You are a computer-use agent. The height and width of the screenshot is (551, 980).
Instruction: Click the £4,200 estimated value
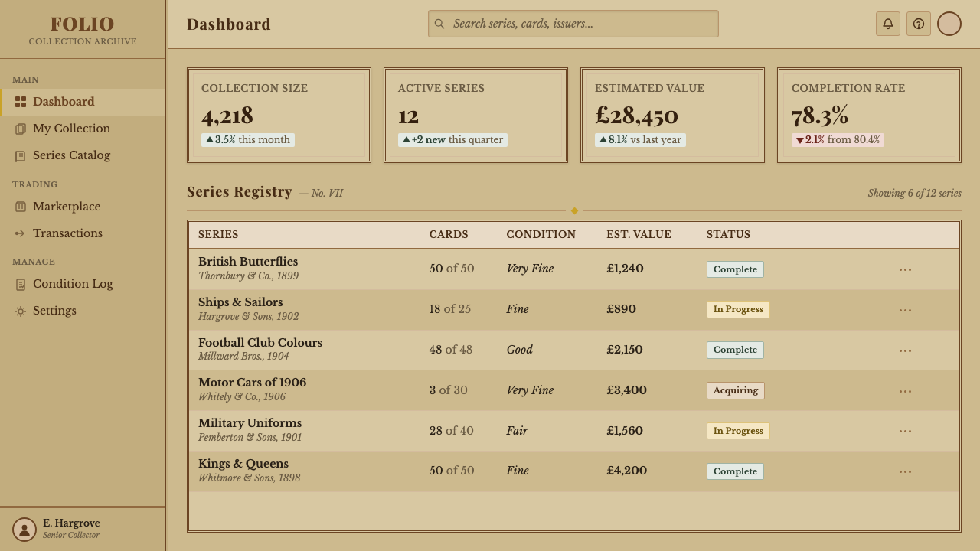tap(626, 471)
